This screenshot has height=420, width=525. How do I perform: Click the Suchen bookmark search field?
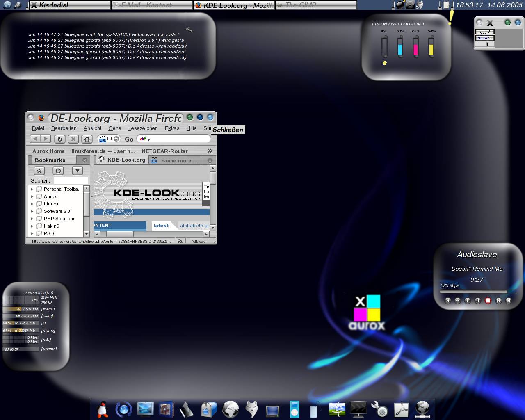(x=71, y=180)
